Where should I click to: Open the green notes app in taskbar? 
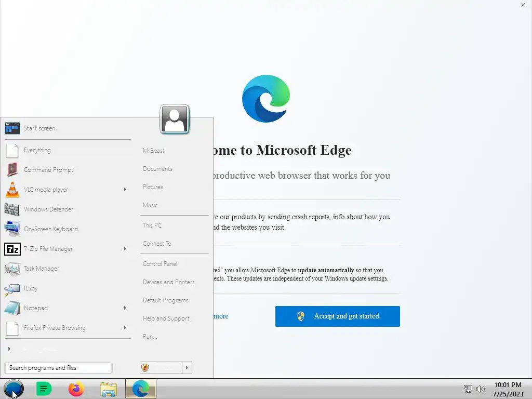pos(44,389)
